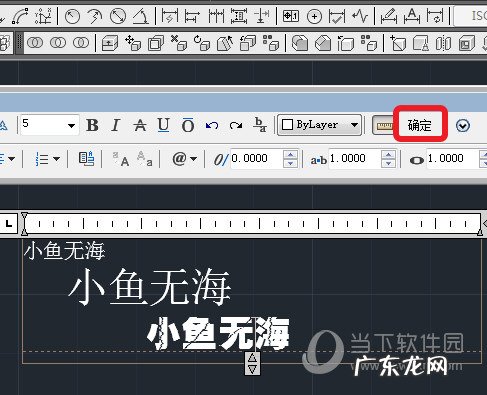Click the bold 小鱼无海 third line
The width and height of the screenshot is (487, 395).
[x=219, y=333]
